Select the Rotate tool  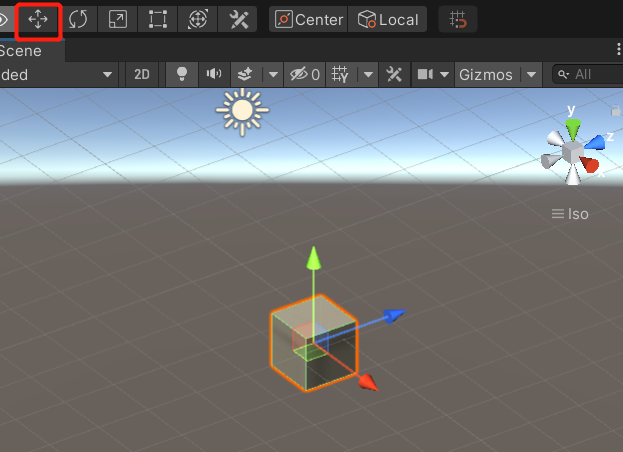tap(78, 19)
